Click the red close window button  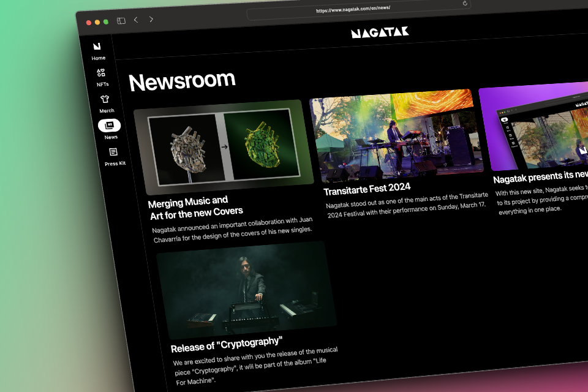coord(88,23)
